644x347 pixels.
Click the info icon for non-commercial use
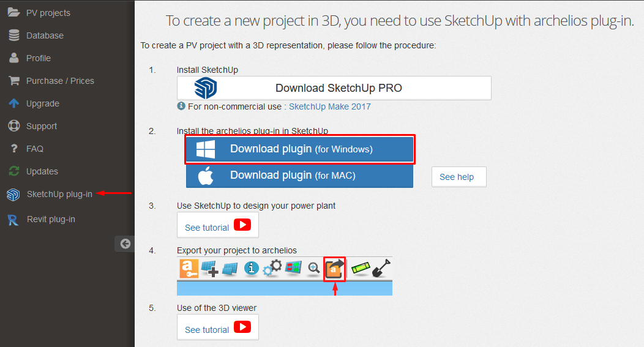tap(181, 106)
